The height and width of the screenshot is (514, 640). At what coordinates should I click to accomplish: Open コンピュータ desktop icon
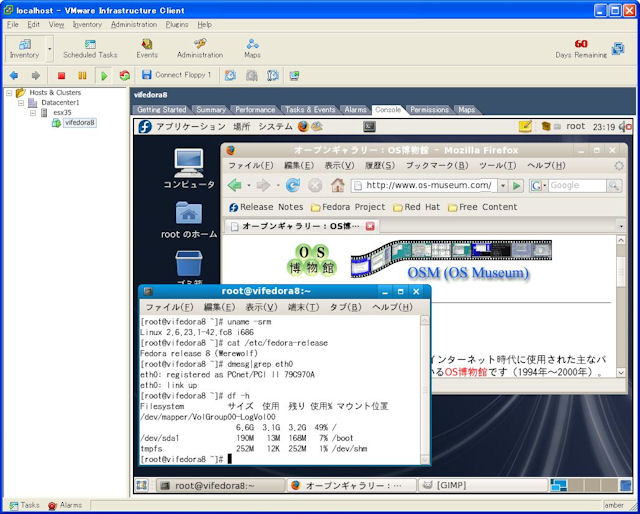point(189,169)
